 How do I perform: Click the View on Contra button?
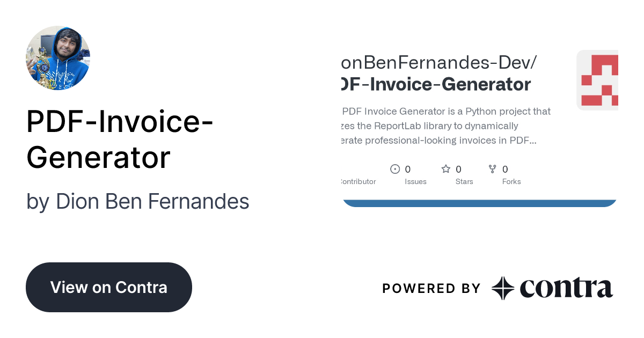[x=109, y=287]
